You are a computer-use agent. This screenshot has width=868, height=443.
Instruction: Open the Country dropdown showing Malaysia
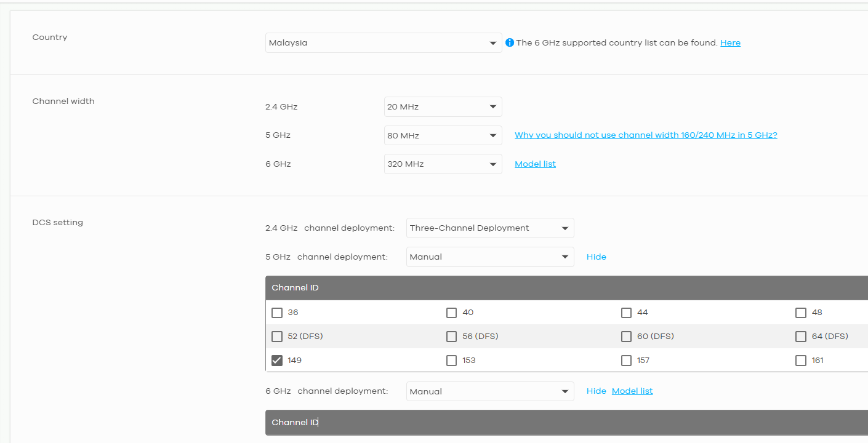[384, 43]
